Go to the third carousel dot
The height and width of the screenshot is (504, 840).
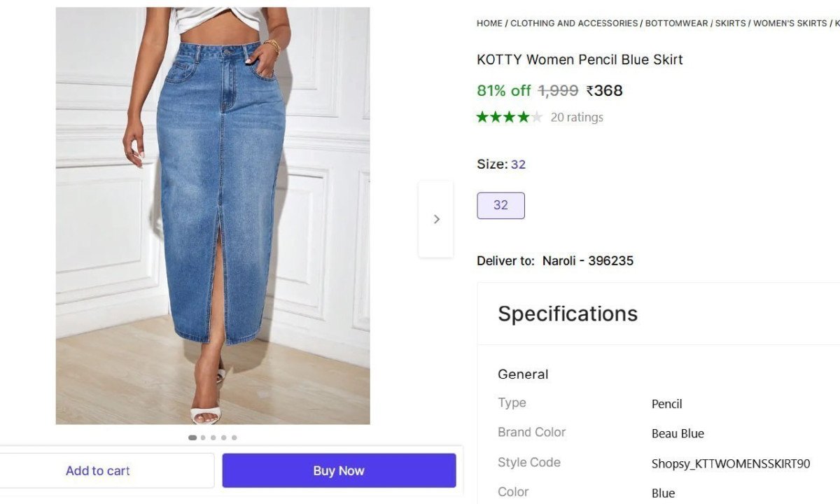point(213,437)
